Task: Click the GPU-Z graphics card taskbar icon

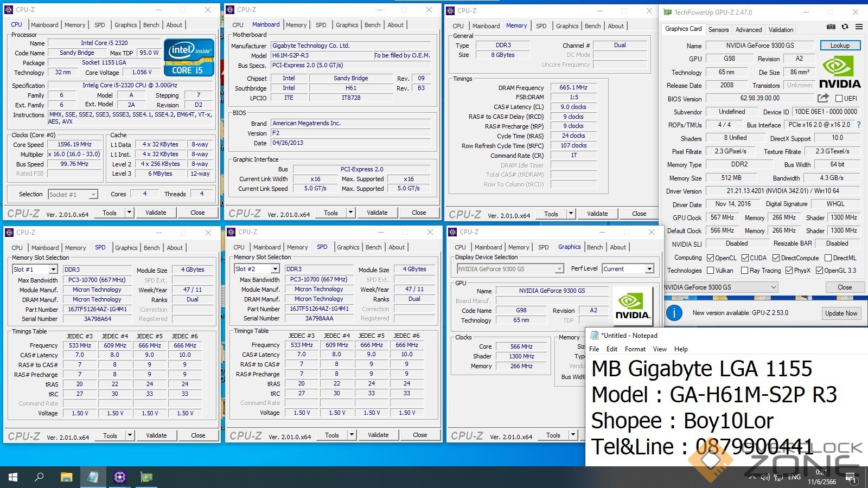Action: pos(146,477)
